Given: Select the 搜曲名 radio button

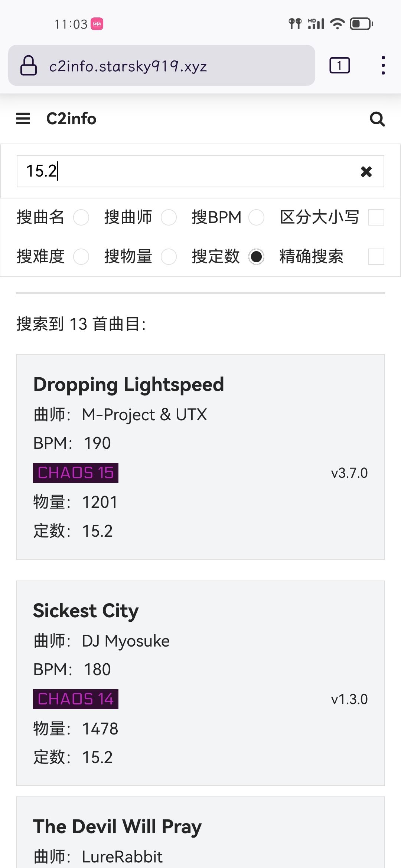Looking at the screenshot, I should click(x=81, y=217).
